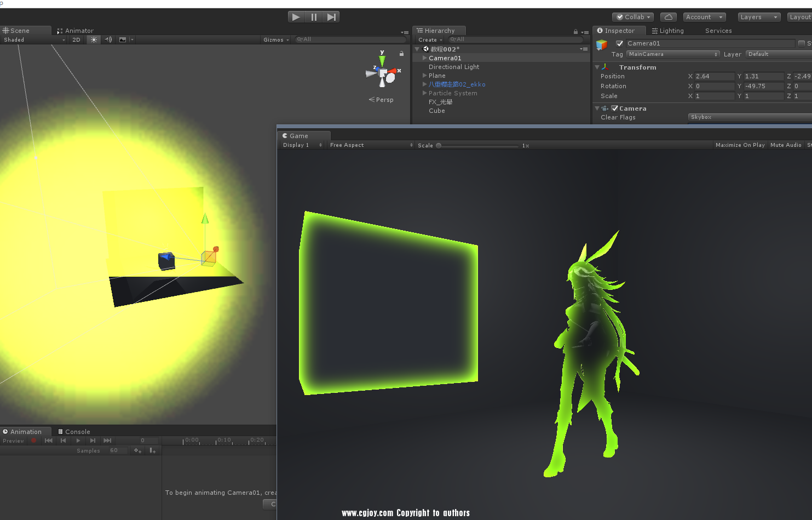
Task: Open the Display 1 dropdown
Action: (302, 145)
